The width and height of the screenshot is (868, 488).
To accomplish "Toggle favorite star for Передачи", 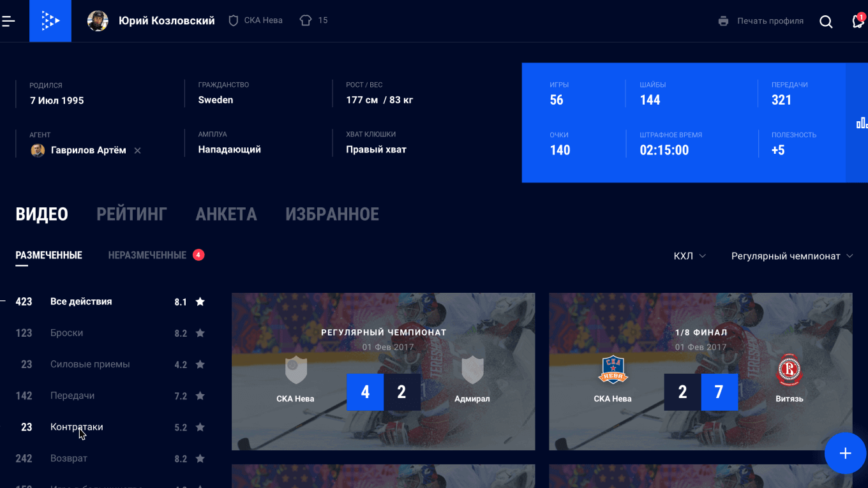I will click(200, 396).
